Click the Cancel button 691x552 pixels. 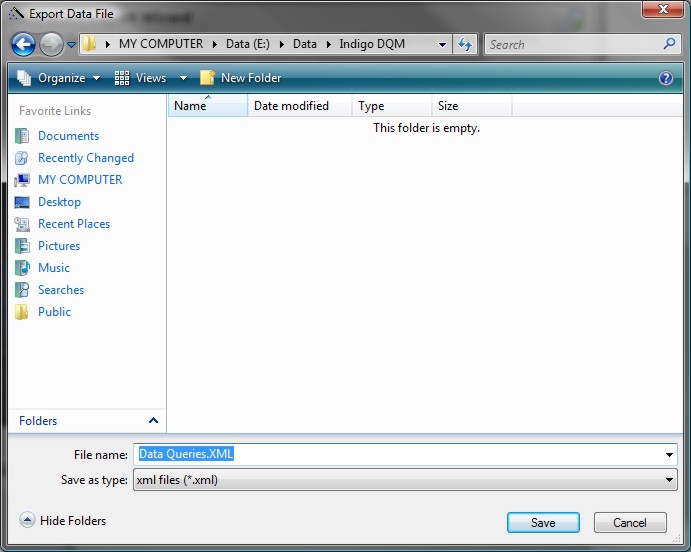click(x=630, y=523)
